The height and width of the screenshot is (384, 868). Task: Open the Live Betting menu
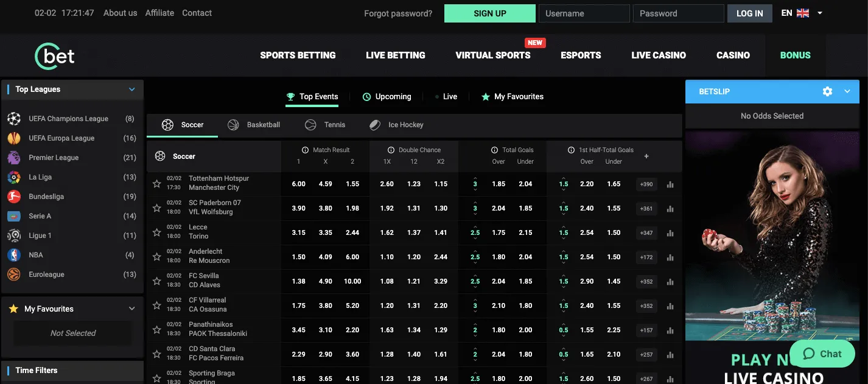[x=395, y=55]
